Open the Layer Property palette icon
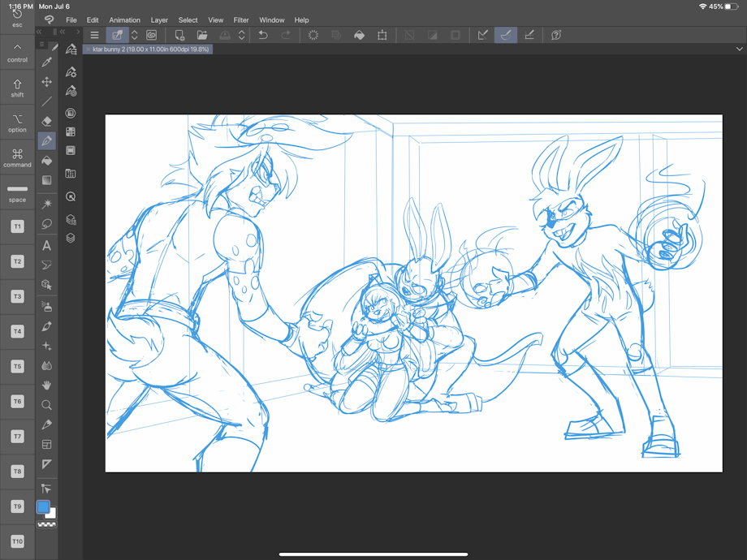Viewport: 747px width, 560px height. point(71,219)
